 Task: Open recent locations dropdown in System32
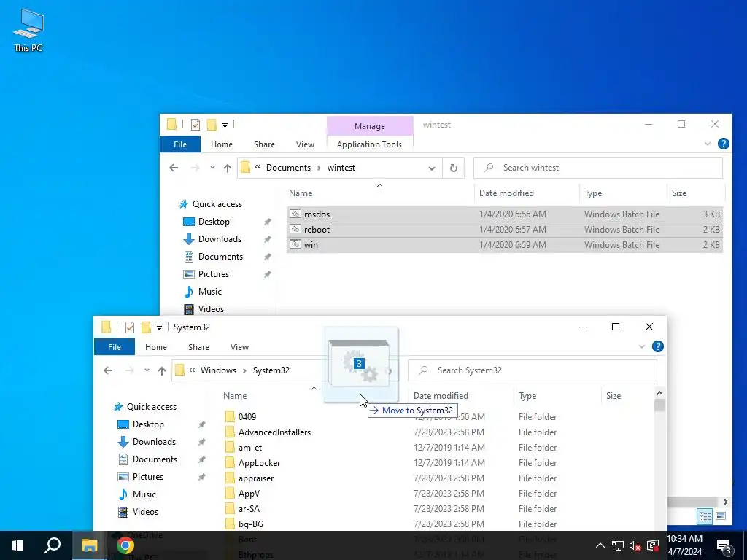[147, 370]
